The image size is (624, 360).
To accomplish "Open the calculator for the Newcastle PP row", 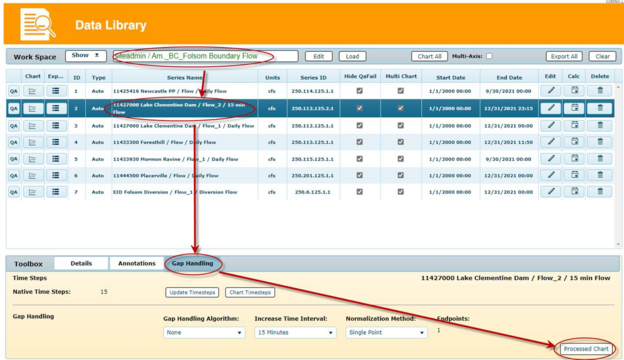I will (x=574, y=91).
